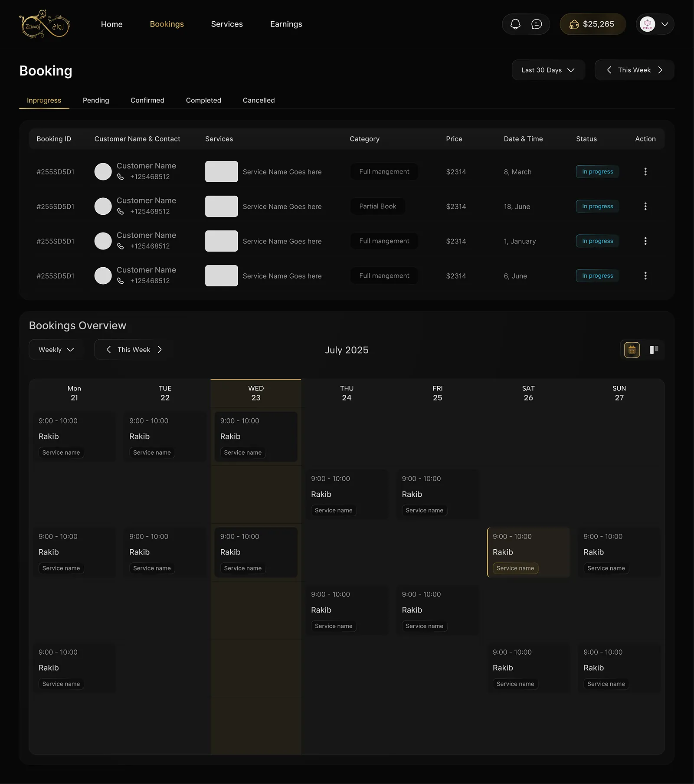Open the notifications bell
The height and width of the screenshot is (784, 694).
[x=515, y=24]
